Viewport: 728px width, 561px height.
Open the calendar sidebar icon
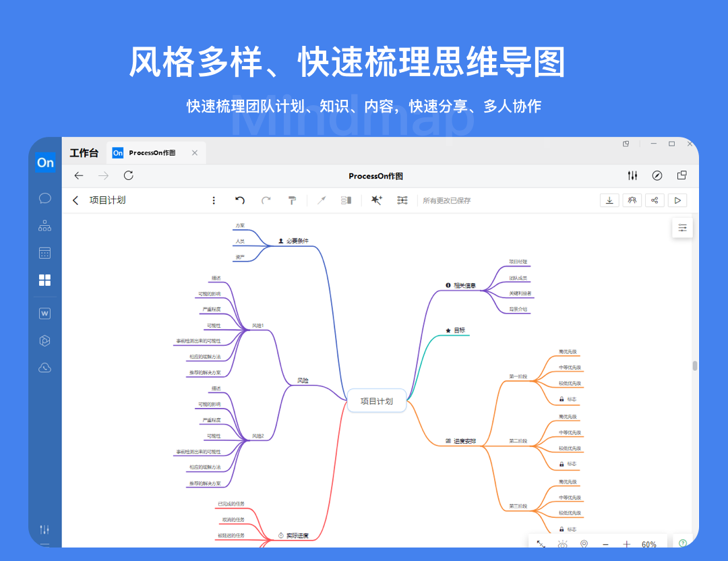click(x=45, y=253)
